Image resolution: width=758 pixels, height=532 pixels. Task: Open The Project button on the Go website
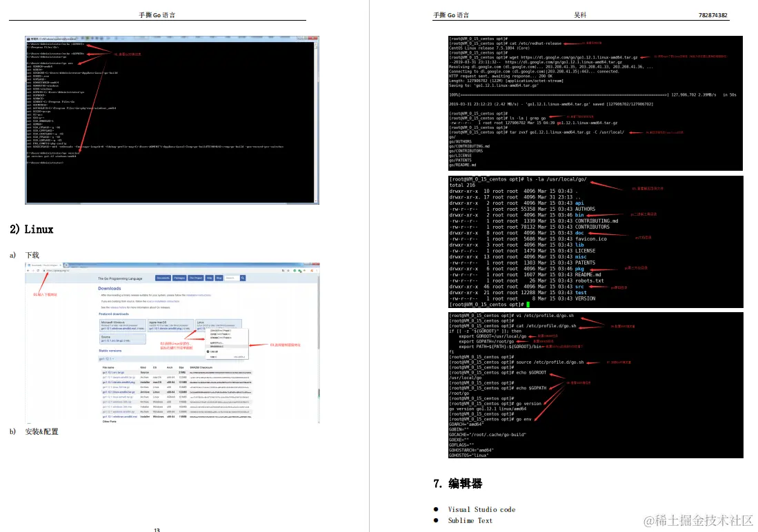point(196,278)
